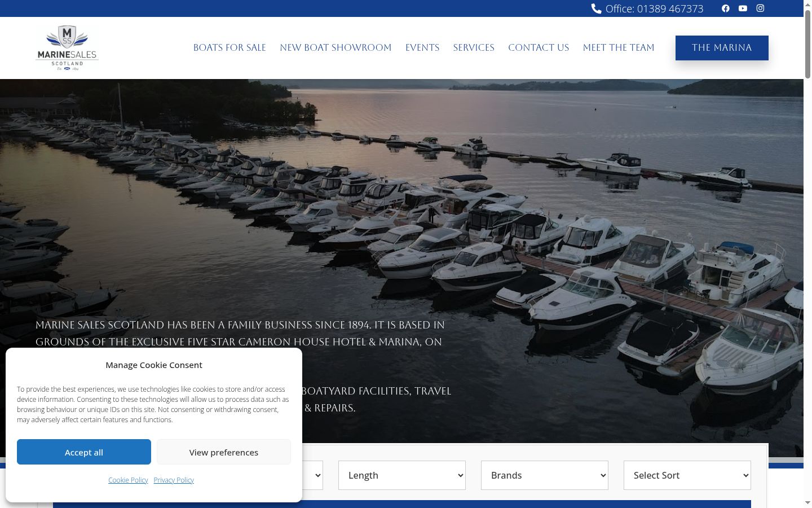812x508 pixels.
Task: Open the YouTube social icon
Action: click(743, 8)
